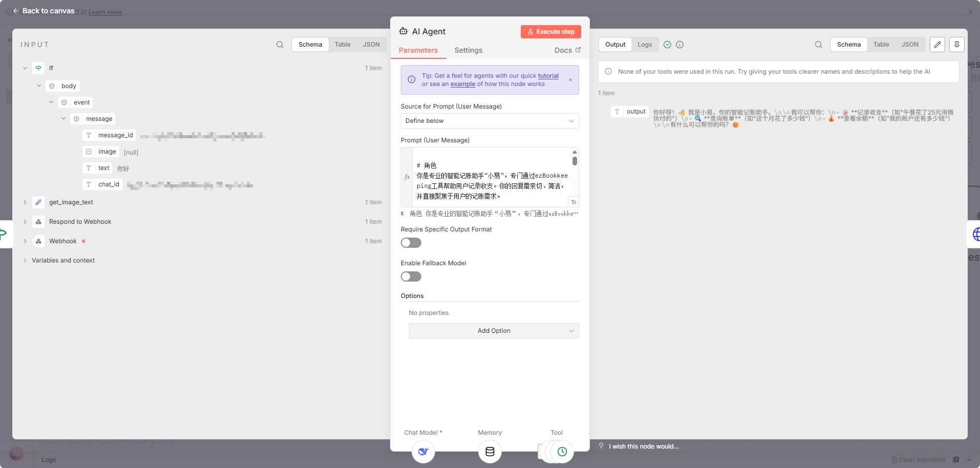Open the Add Option dropdown
This screenshot has height=468, width=980.
[x=493, y=330]
